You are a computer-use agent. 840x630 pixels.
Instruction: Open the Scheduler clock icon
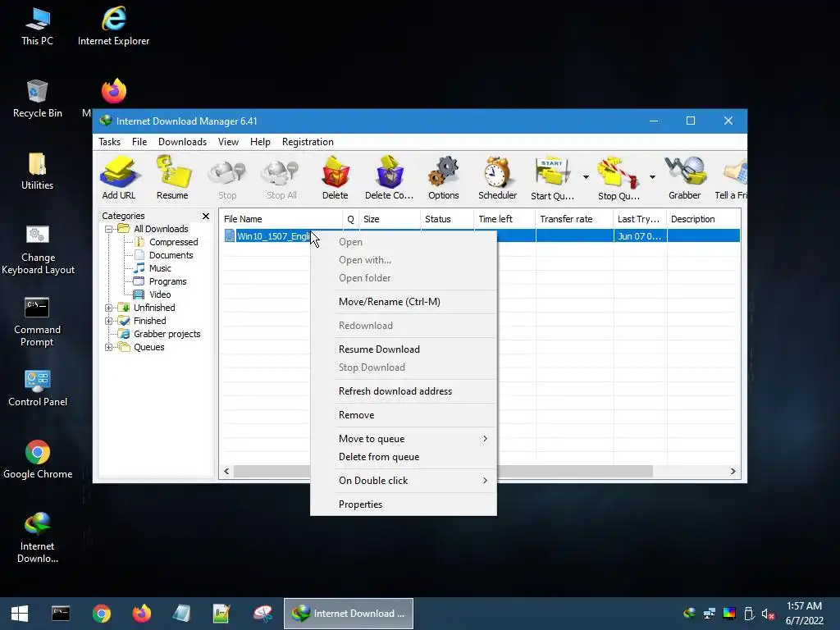tap(498, 177)
